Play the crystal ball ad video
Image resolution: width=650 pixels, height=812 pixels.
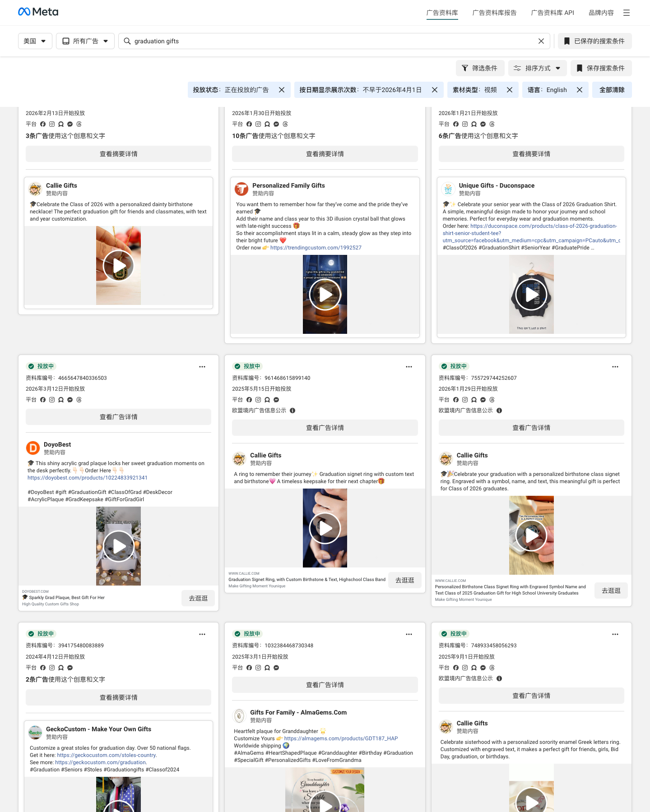pyautogui.click(x=325, y=294)
